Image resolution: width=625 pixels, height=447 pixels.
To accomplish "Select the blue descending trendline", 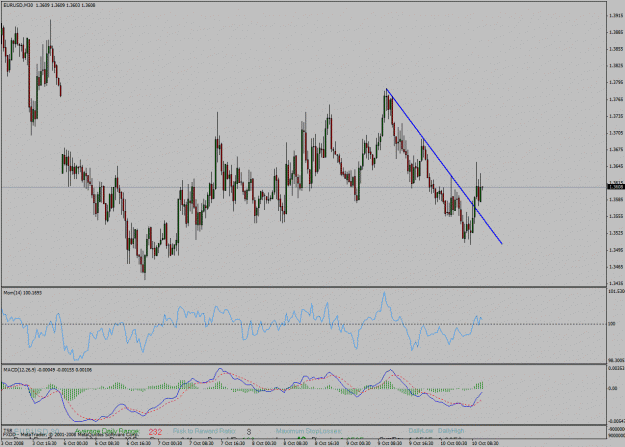I will [x=444, y=166].
